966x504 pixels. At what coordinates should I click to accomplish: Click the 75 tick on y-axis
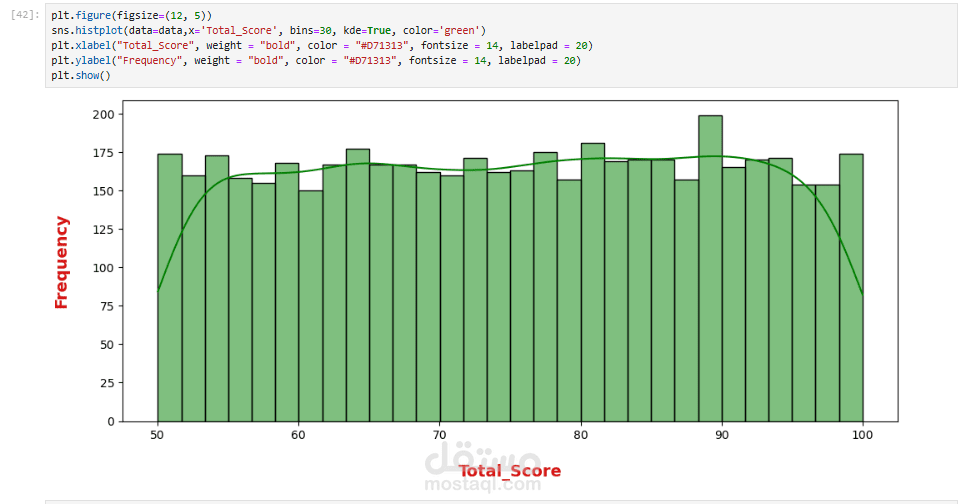[107, 306]
